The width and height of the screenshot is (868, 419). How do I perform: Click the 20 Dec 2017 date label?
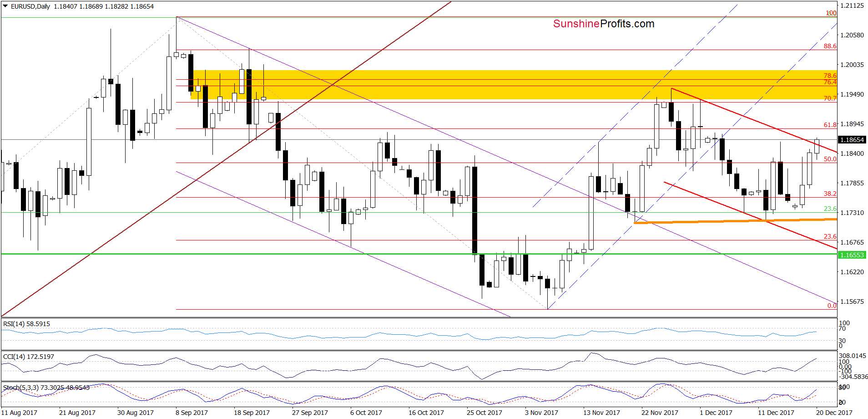point(834,413)
